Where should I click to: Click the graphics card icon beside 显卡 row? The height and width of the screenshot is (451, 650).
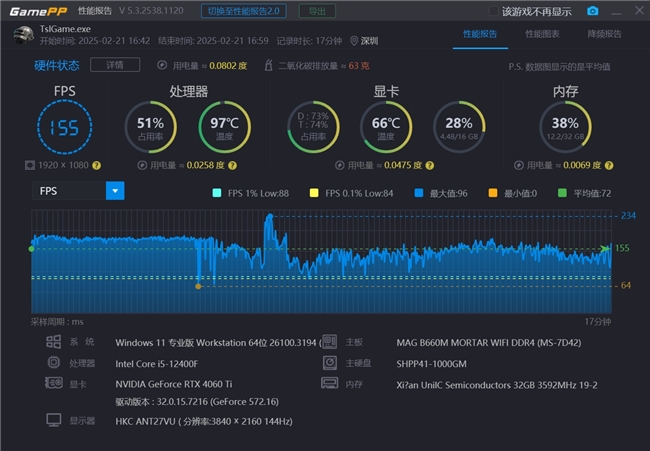(x=54, y=383)
